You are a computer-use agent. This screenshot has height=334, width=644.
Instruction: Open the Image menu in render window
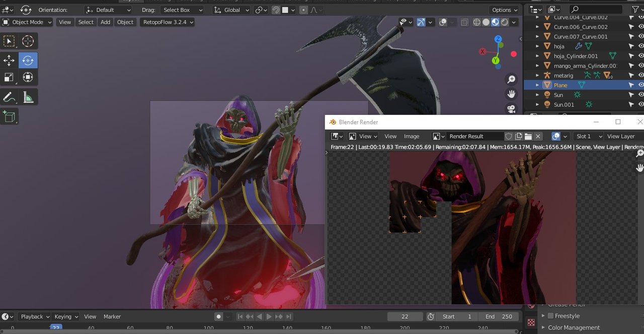click(x=412, y=136)
